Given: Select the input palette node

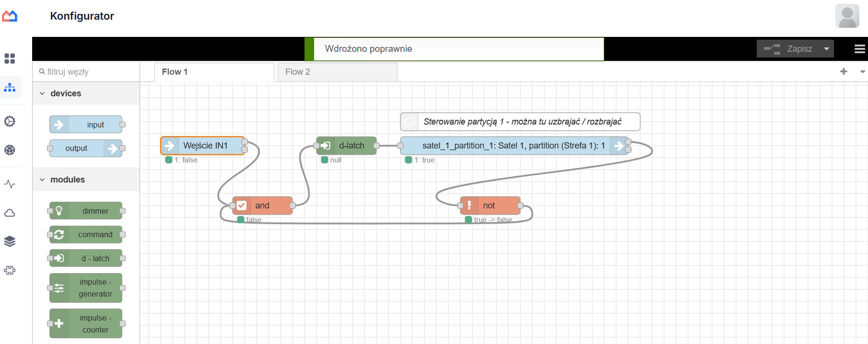Looking at the screenshot, I should [86, 125].
